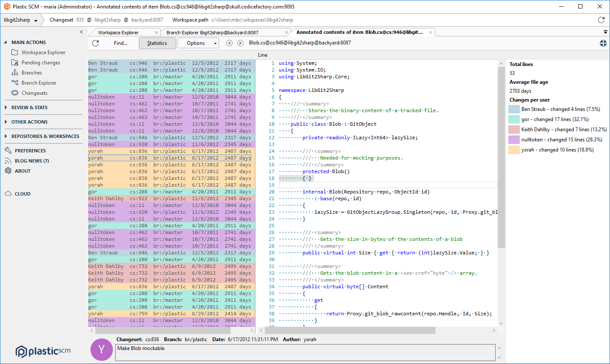This screenshot has height=364, width=610.
Task: Click the Keith Dahlby color swatch
Action: click(x=514, y=130)
